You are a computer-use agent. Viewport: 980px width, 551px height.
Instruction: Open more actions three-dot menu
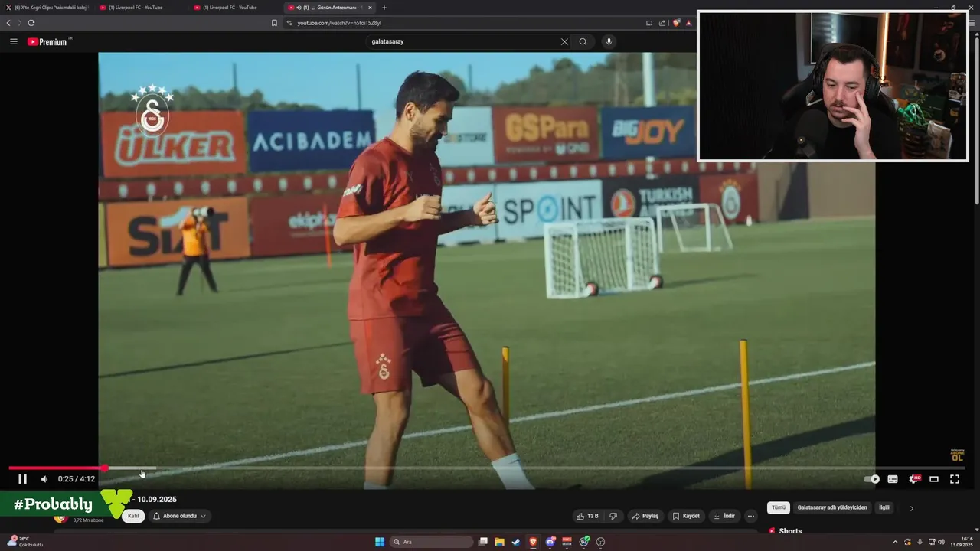751,516
